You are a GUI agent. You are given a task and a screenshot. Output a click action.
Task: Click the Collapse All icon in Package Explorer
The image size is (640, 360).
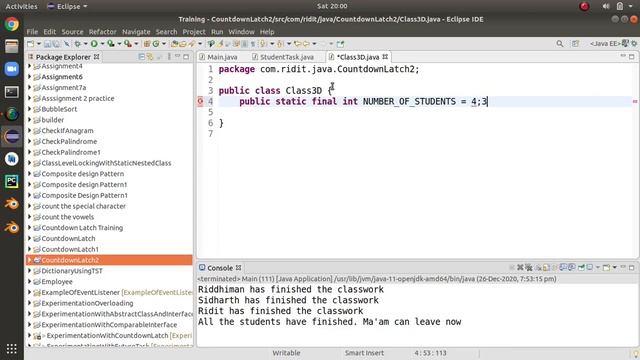(141, 57)
